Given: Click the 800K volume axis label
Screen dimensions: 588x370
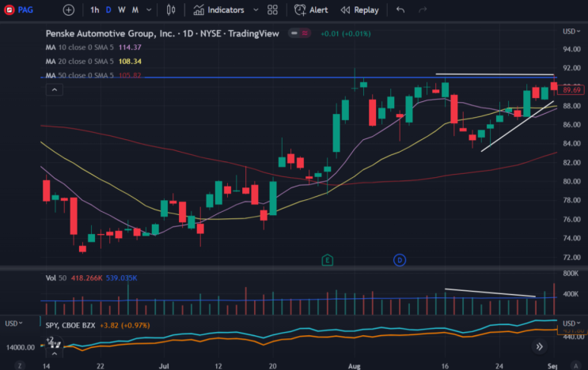Looking at the screenshot, I should (571, 274).
